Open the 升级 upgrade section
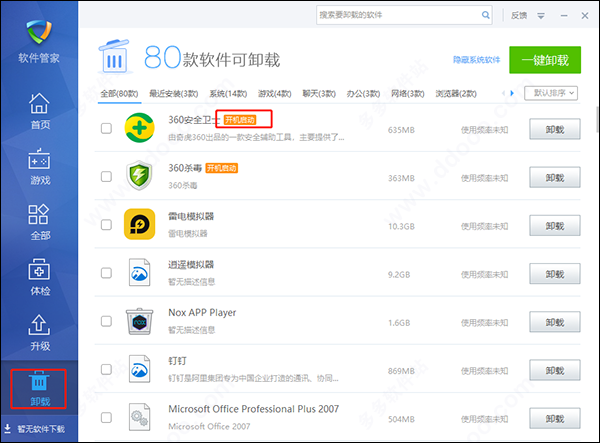 pyautogui.click(x=39, y=332)
